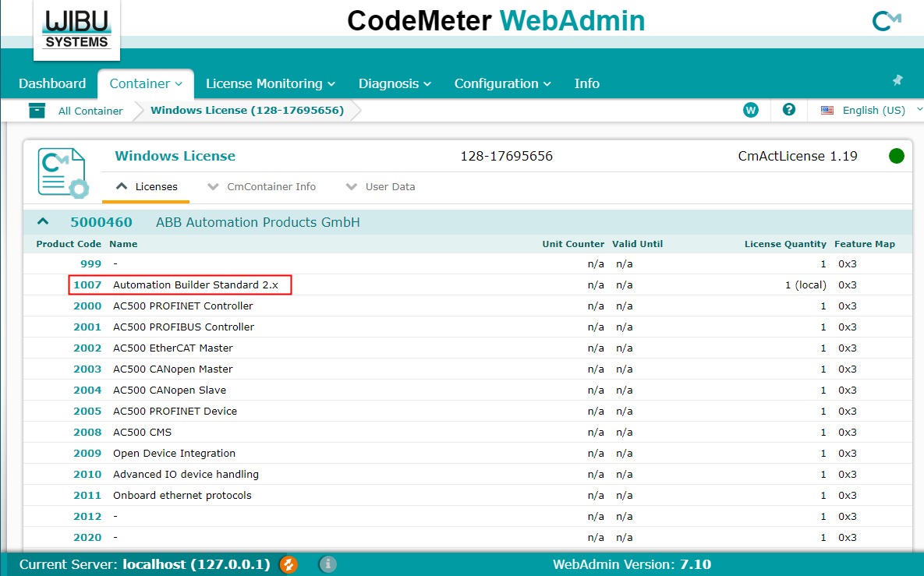
Task: Click the 1 (local) license quantity
Action: (805, 285)
